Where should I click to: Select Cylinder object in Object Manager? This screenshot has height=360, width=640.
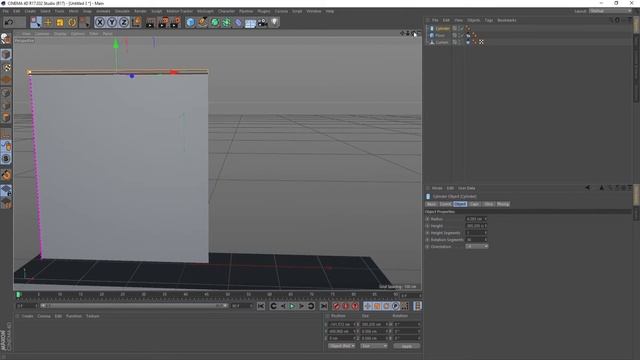(x=442, y=28)
